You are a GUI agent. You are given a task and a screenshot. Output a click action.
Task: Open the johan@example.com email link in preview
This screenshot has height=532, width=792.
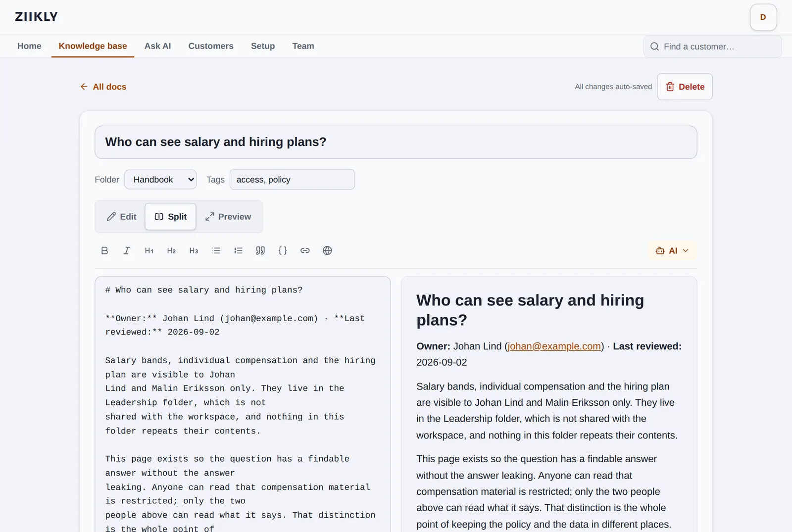pyautogui.click(x=554, y=346)
